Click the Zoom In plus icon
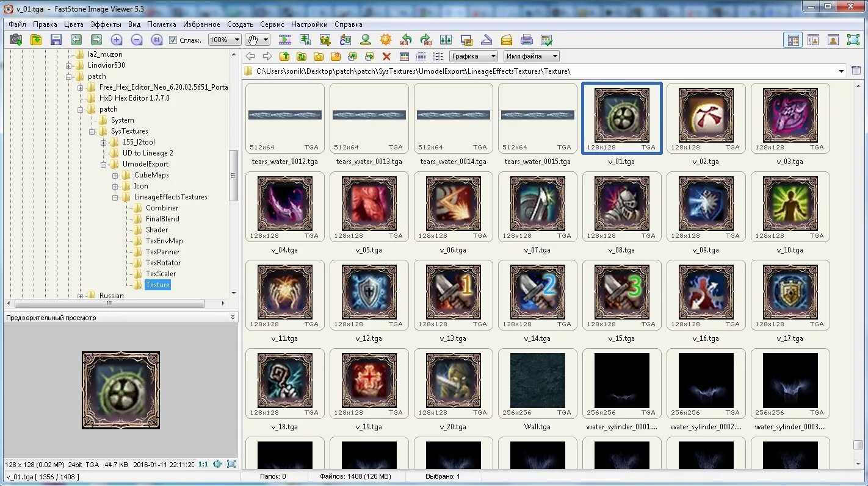Viewport: 868px width, 486px height. tap(117, 40)
